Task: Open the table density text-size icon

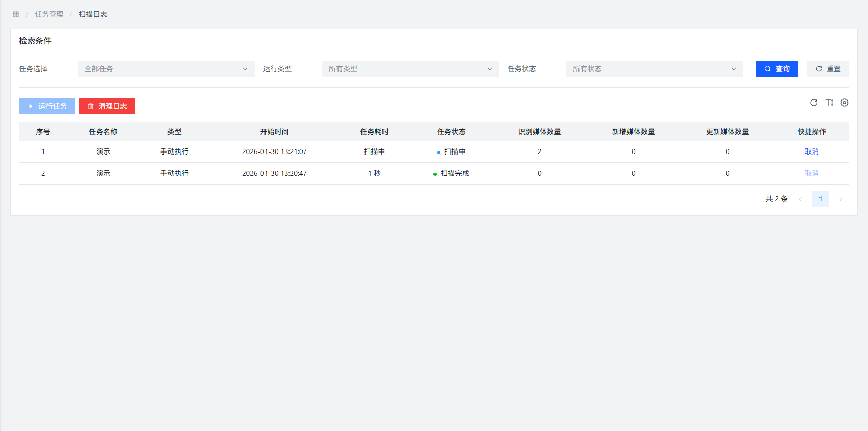Action: coord(829,103)
